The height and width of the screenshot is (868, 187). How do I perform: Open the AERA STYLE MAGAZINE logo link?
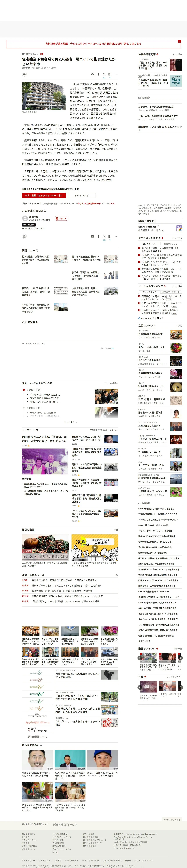[37, 715]
